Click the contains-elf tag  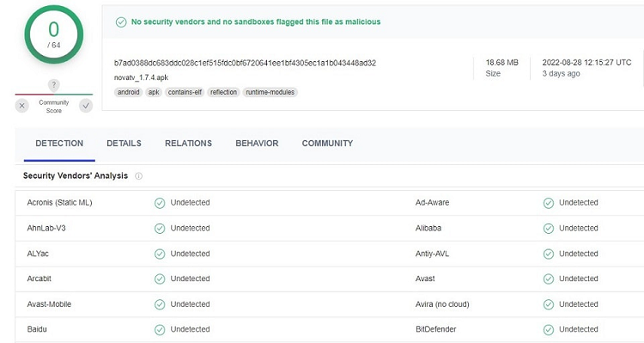coord(185,93)
